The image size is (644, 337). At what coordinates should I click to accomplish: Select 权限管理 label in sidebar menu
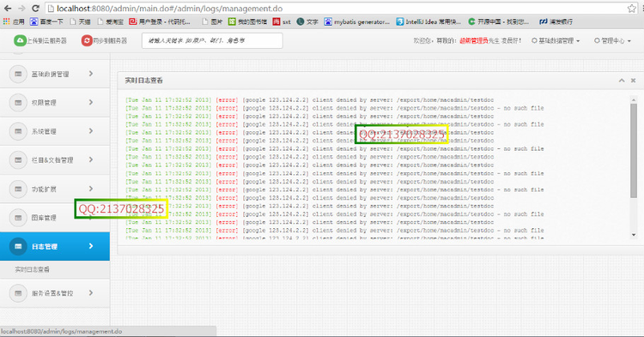[44, 103]
